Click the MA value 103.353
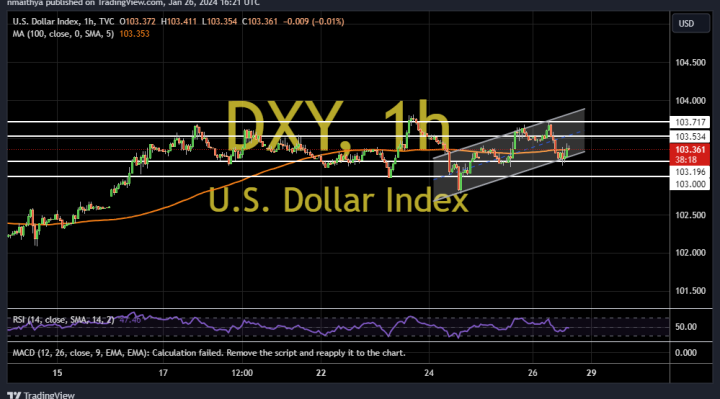The image size is (720, 399). coord(134,34)
